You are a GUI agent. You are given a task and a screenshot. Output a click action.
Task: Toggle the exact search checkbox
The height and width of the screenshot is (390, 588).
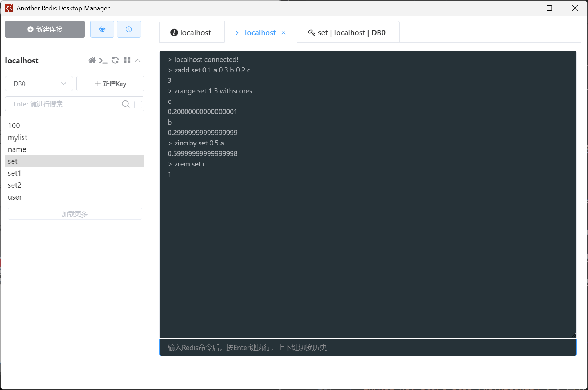pos(138,104)
